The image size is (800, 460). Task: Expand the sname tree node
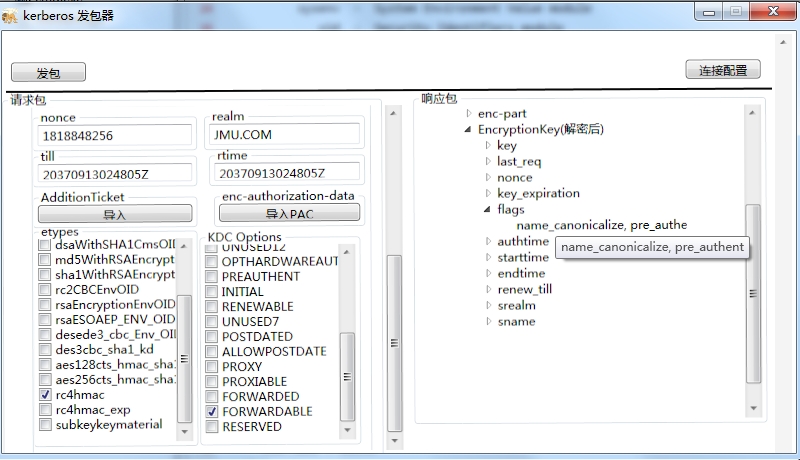coord(488,321)
